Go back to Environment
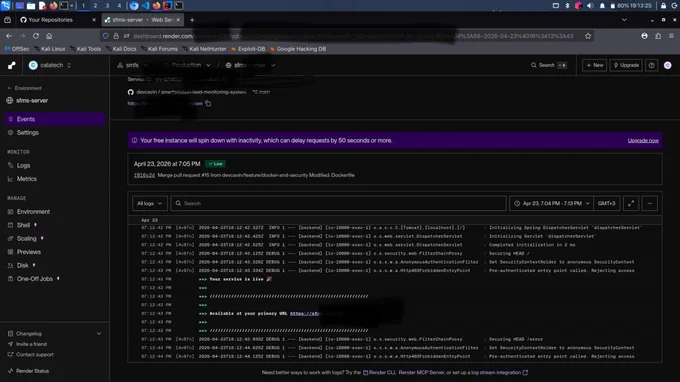 coord(25,88)
